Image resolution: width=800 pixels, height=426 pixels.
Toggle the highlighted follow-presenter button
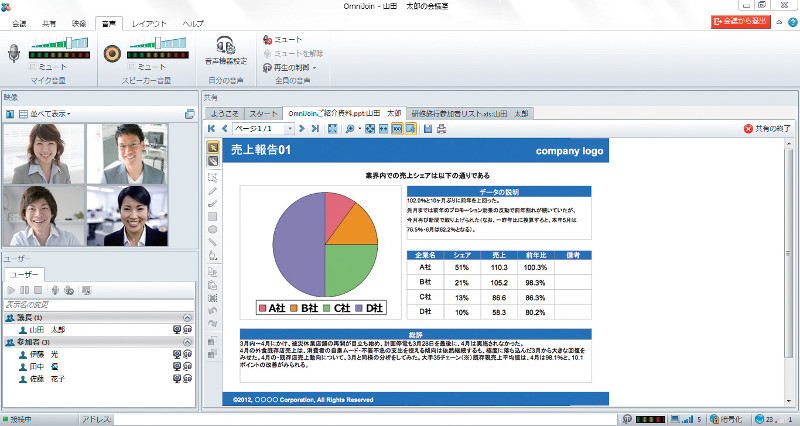pos(411,129)
